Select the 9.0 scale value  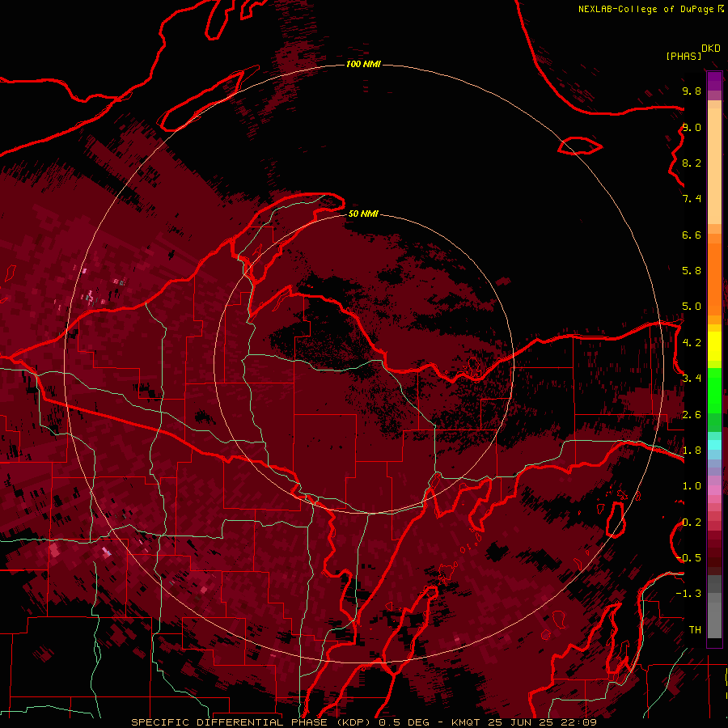coord(692,127)
